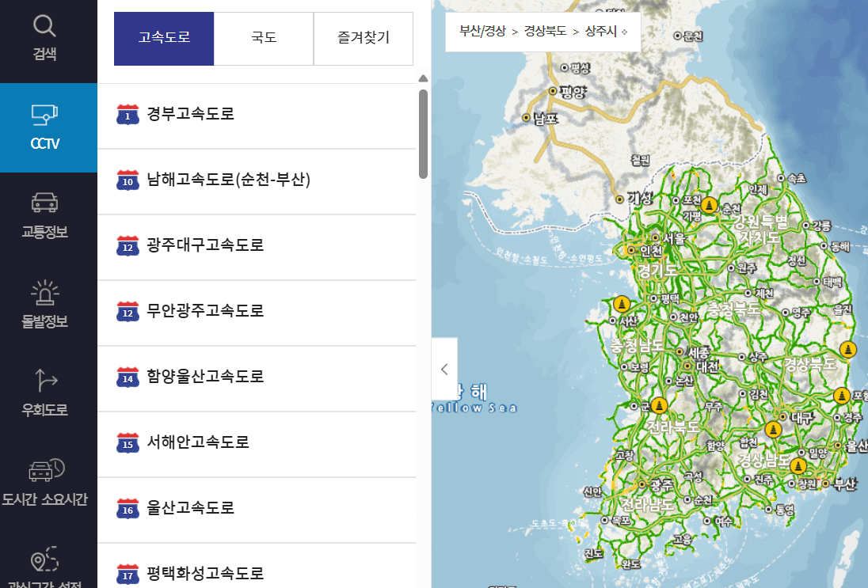This screenshot has width=868, height=588.
Task: Click the 부산 city label on map
Action: point(845,484)
